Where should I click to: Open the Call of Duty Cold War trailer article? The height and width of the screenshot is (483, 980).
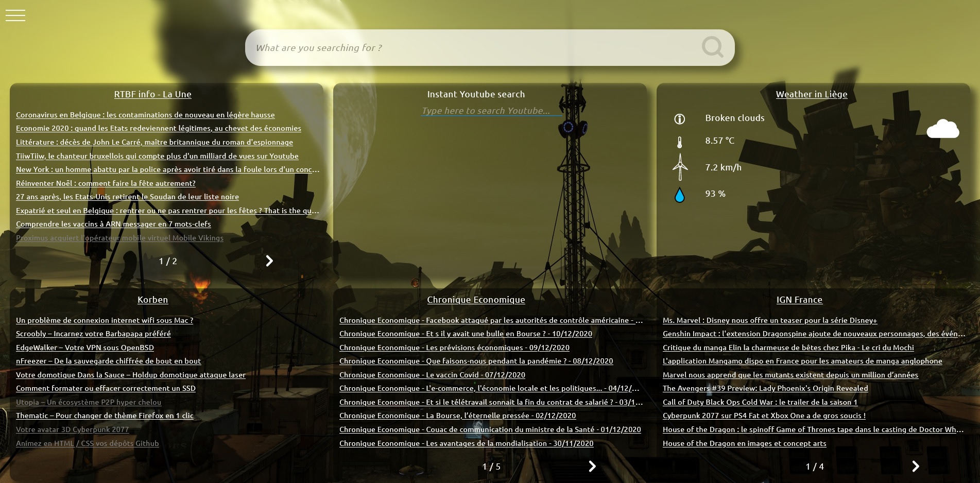coord(760,402)
